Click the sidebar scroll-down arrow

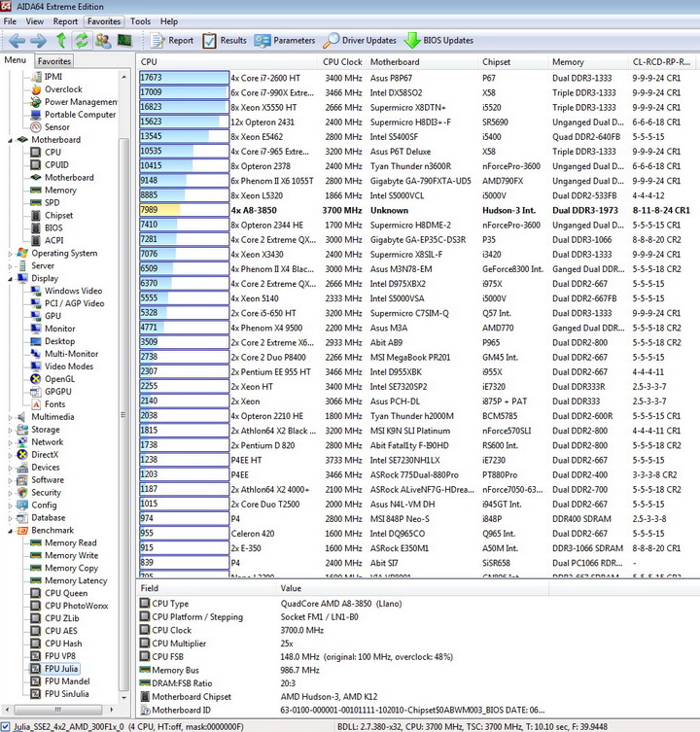(x=123, y=698)
